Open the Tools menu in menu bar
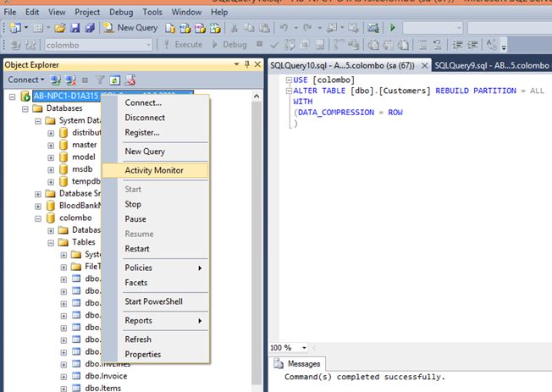The height and width of the screenshot is (392, 552). pyautogui.click(x=152, y=13)
